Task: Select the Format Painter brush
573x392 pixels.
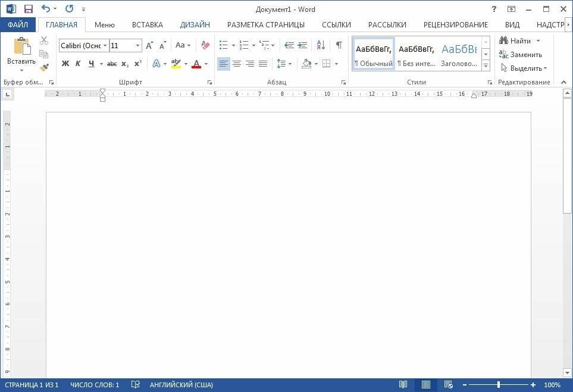Action: pyautogui.click(x=44, y=68)
